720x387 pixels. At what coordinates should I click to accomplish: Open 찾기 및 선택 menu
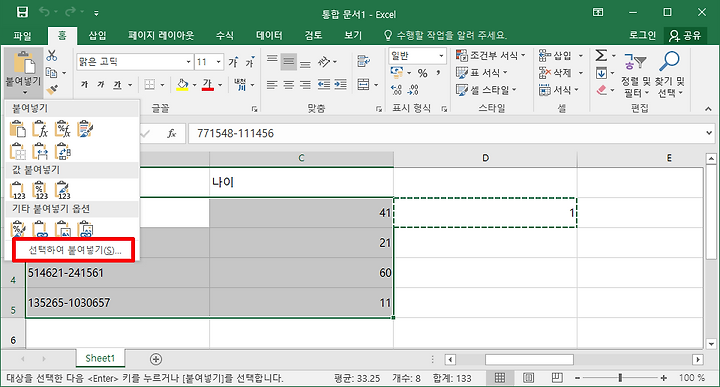[669, 75]
